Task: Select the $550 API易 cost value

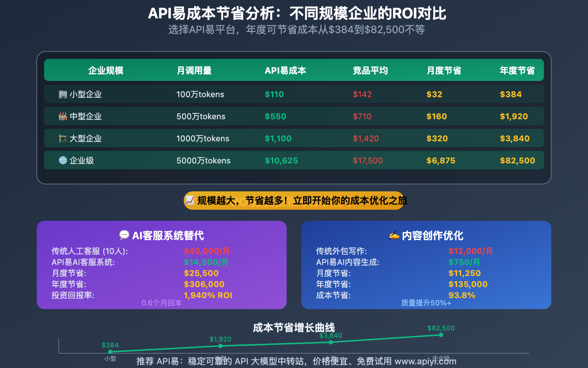Action: [276, 116]
